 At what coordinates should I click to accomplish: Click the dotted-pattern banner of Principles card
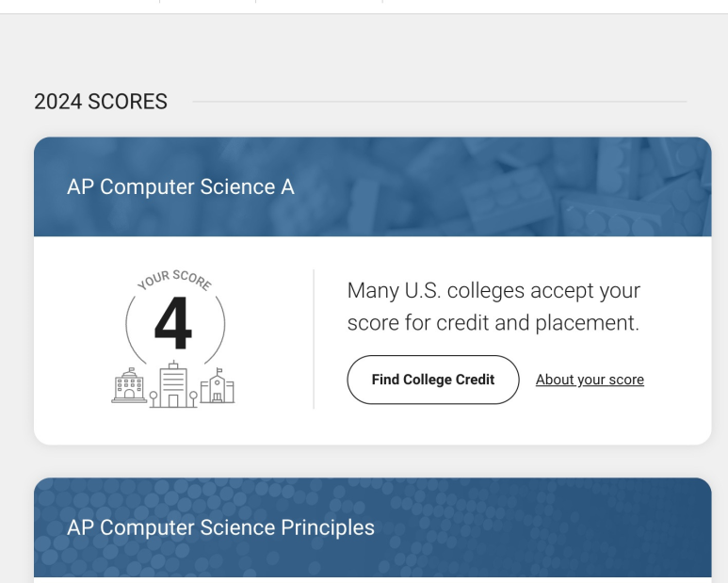372,527
